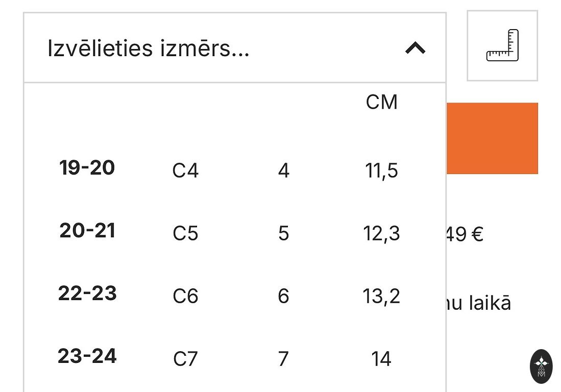Open the size guide ruler icon
This screenshot has height=392, width=561.
pyautogui.click(x=502, y=45)
